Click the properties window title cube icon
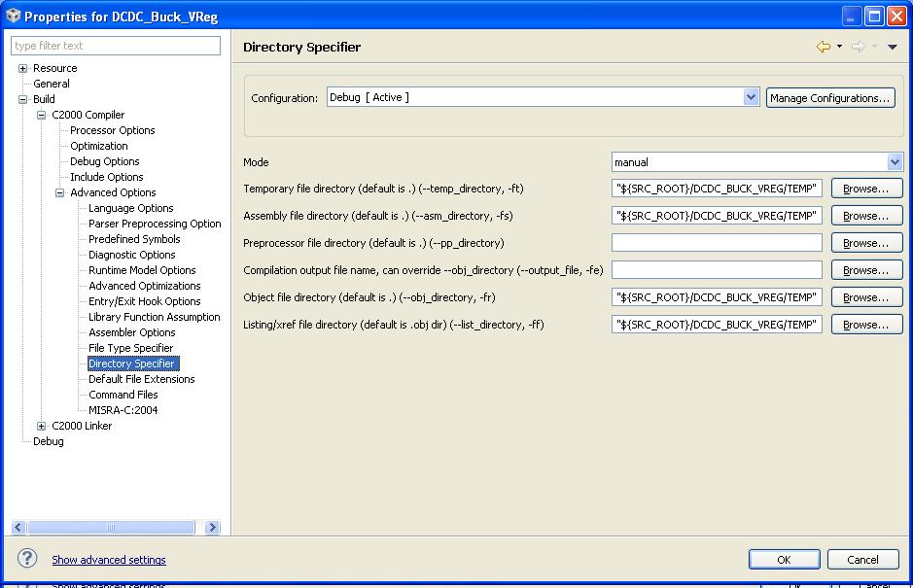This screenshot has width=913, height=588. click(x=13, y=16)
